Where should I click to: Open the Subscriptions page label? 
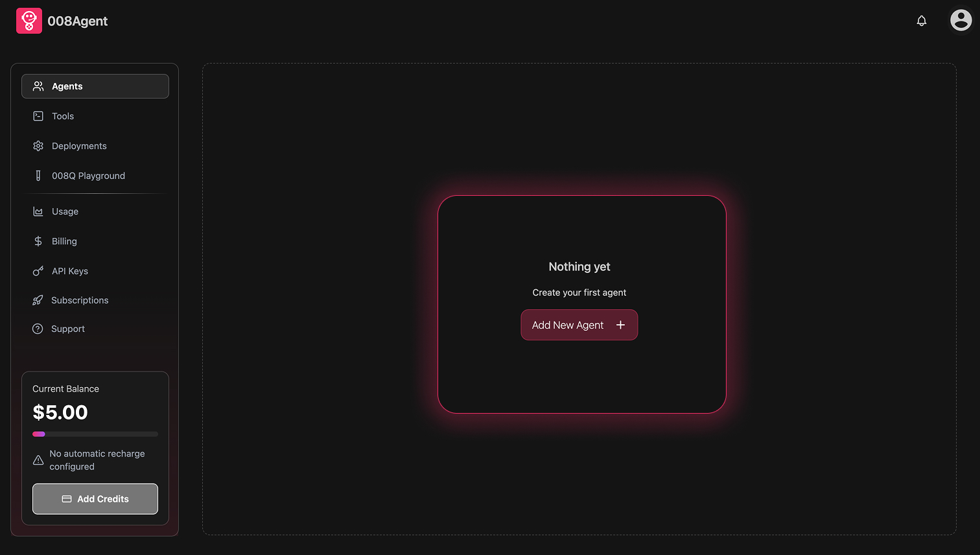[x=80, y=300]
